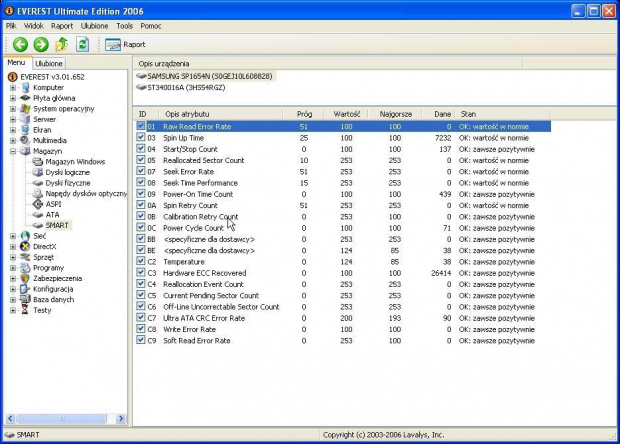Expand the Programy tree node
This screenshot has height=444, width=620.
[x=13, y=268]
